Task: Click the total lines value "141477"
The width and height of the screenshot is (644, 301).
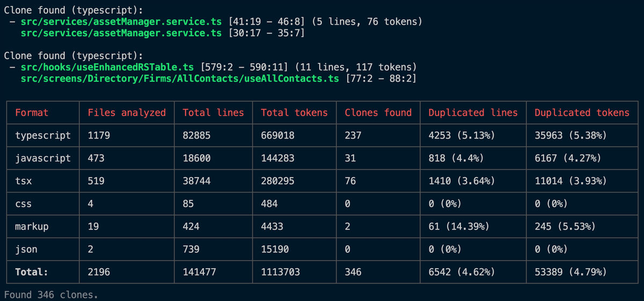Action: [x=199, y=272]
